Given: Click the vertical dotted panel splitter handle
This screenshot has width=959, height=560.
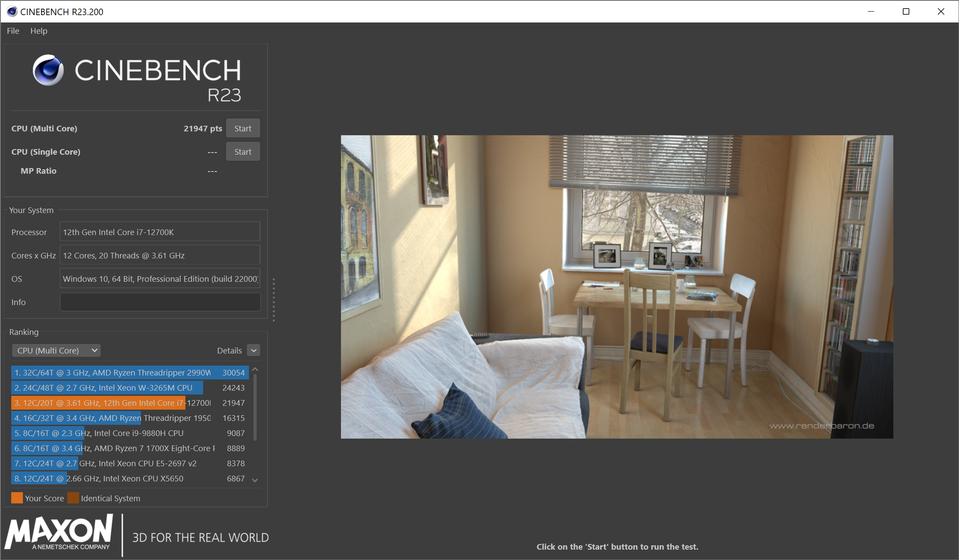Looking at the screenshot, I should coord(274,300).
